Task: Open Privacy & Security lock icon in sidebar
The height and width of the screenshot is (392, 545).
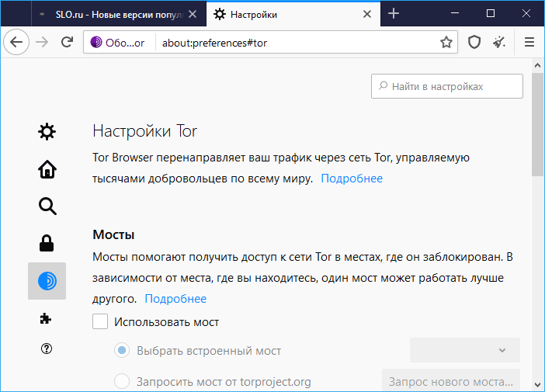Action: pos(47,243)
